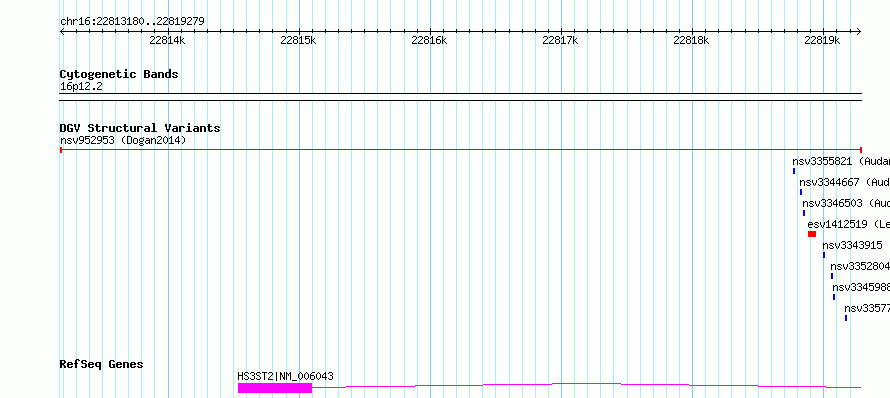Click the 22819k ruler tick label
Image resolution: width=890 pixels, height=398 pixels.
823,40
